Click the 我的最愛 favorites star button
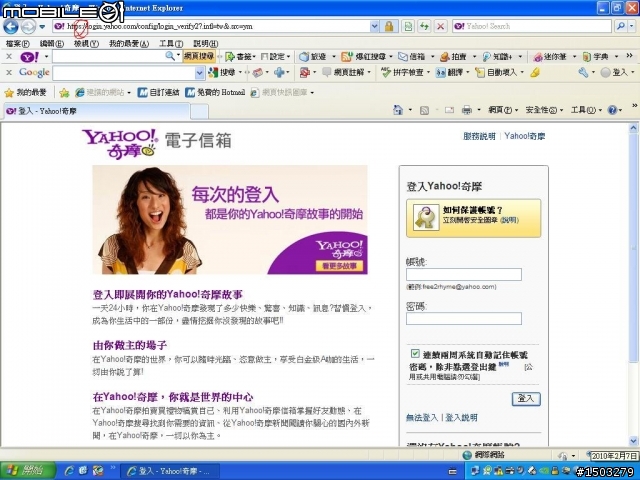The image size is (640, 480). tap(26, 93)
